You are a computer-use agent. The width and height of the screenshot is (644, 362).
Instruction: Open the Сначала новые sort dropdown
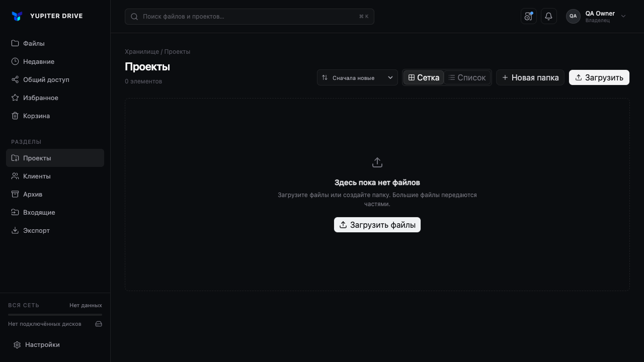point(357,77)
